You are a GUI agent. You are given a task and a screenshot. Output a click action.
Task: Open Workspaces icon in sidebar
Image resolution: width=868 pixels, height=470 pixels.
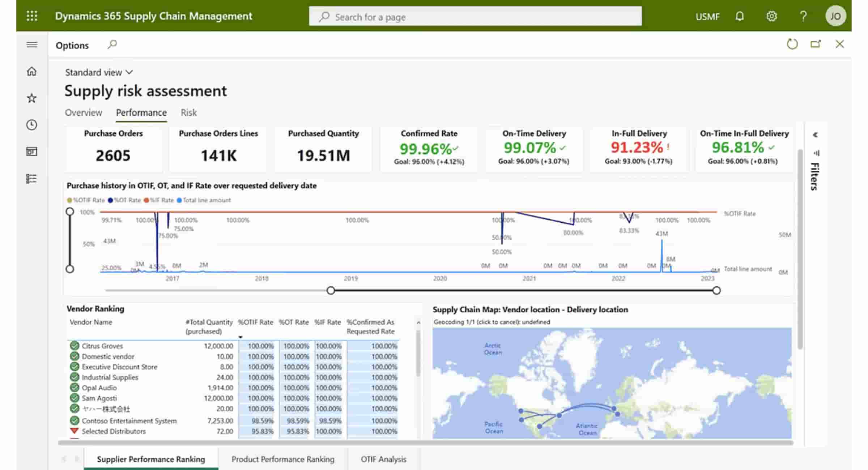pos(32,151)
